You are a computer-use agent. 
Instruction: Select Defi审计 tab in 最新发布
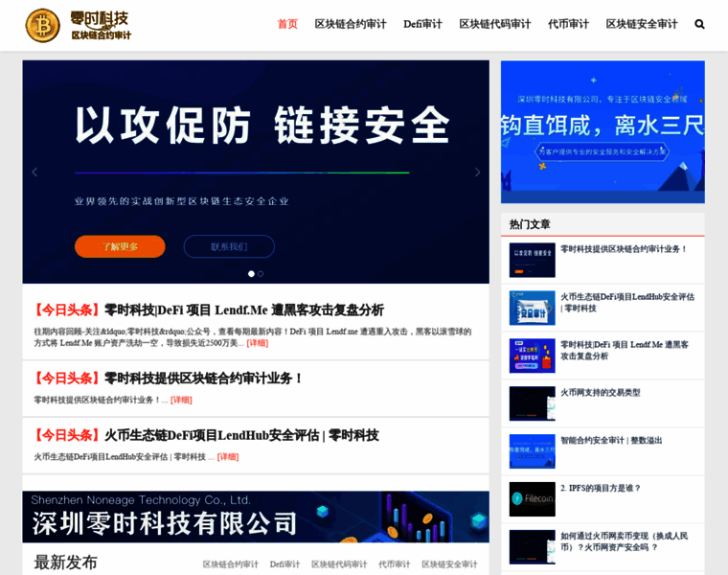[x=284, y=564]
